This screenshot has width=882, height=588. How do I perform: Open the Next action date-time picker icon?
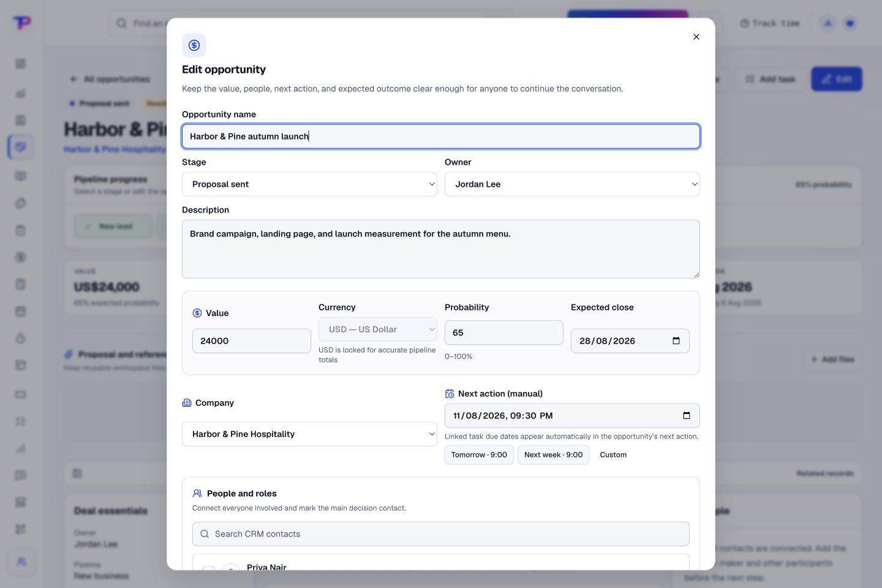click(687, 416)
